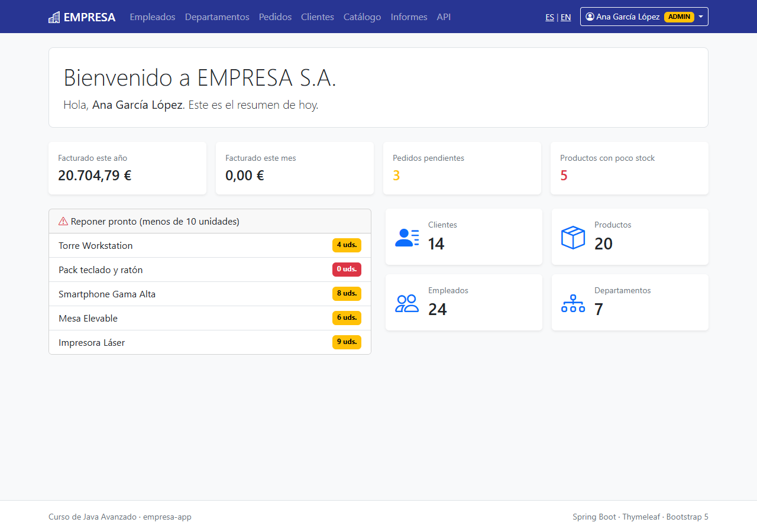Expand the Ana García López user dropdown
757x532 pixels.
pyautogui.click(x=644, y=17)
